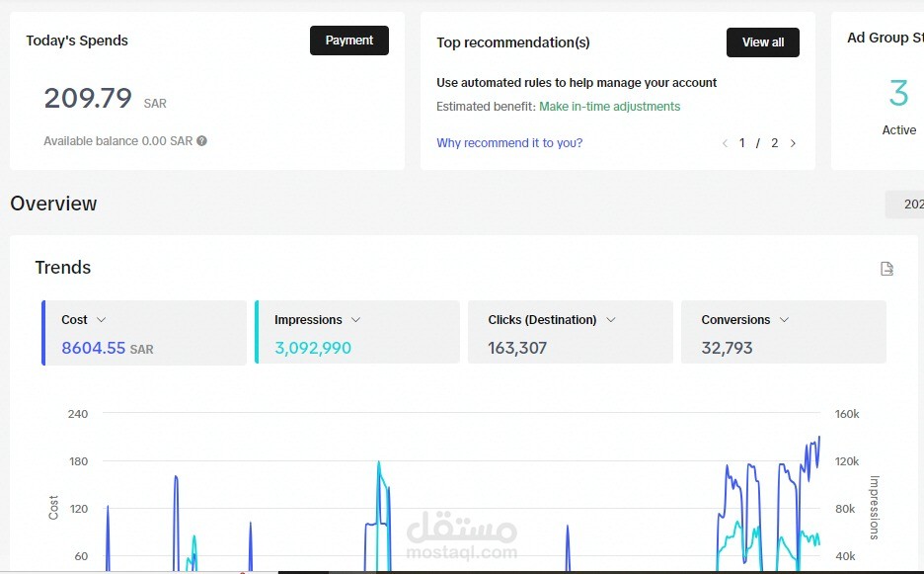The height and width of the screenshot is (574, 924).
Task: Expand the Cost metric dropdown
Action: [x=101, y=320]
